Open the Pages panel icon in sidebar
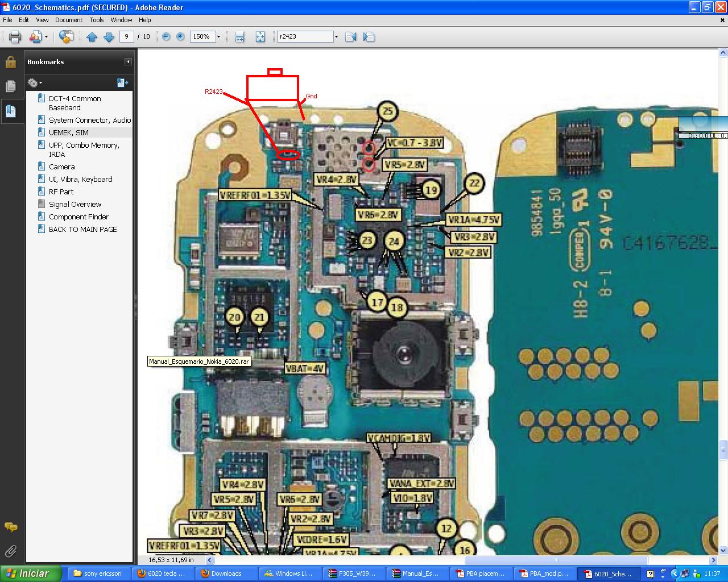The image size is (728, 582). pos(10,86)
